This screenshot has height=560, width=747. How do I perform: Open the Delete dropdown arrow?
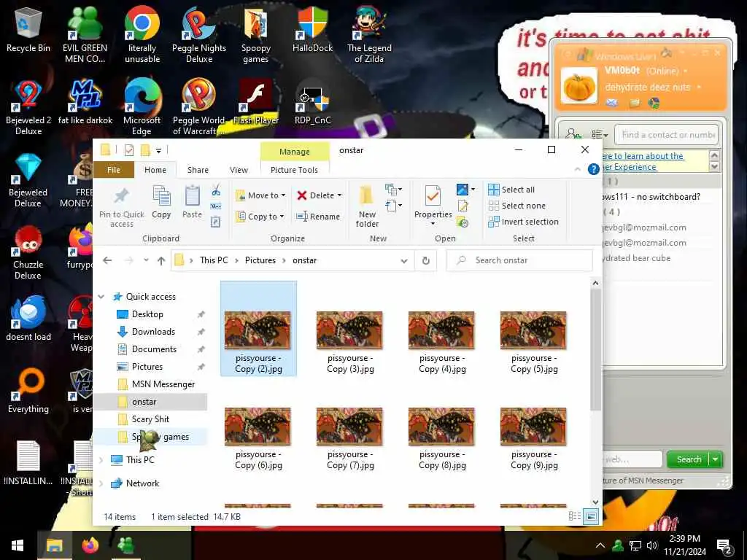point(340,195)
